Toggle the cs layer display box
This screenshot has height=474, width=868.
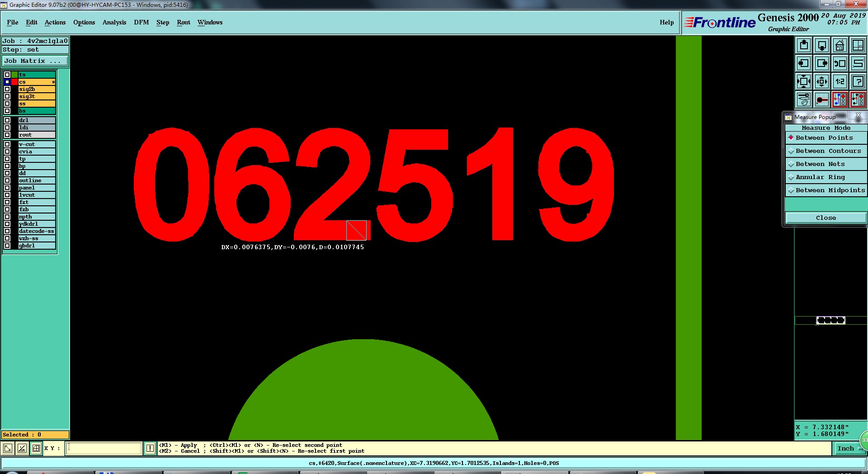[x=7, y=82]
